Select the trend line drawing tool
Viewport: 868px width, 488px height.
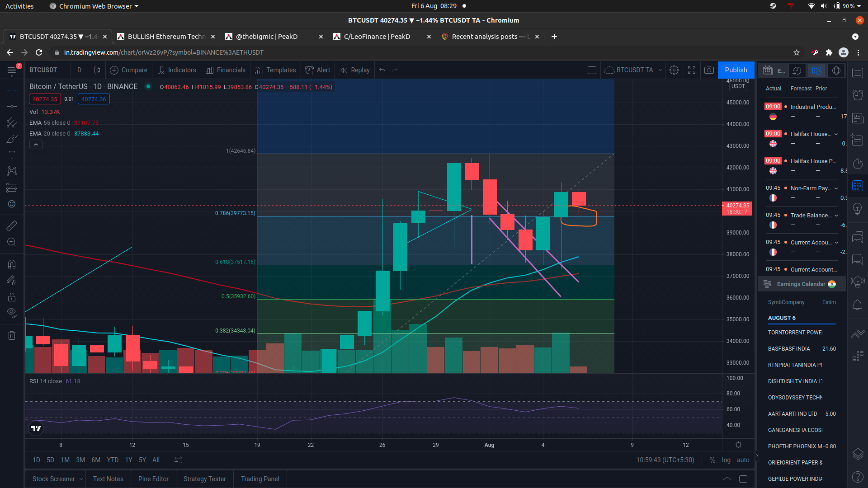click(12, 106)
